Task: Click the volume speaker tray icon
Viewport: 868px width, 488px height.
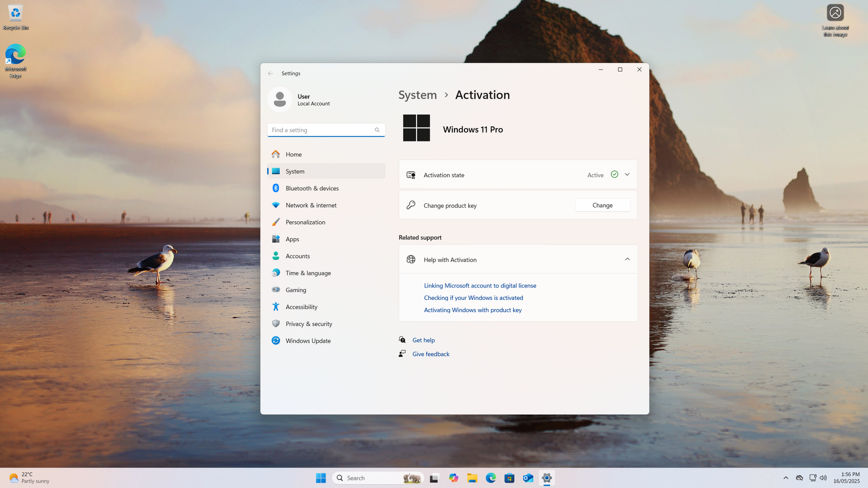Action: (823, 478)
